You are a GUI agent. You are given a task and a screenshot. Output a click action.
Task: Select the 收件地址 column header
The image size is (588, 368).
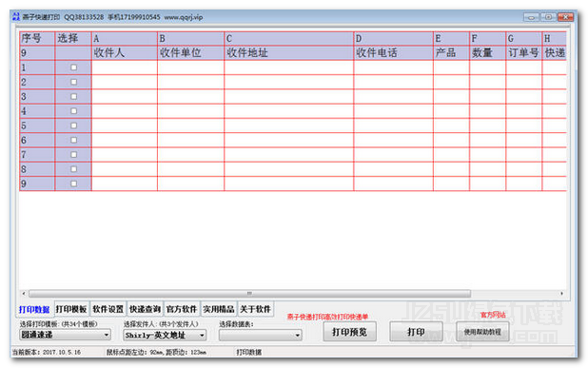pyautogui.click(x=288, y=53)
